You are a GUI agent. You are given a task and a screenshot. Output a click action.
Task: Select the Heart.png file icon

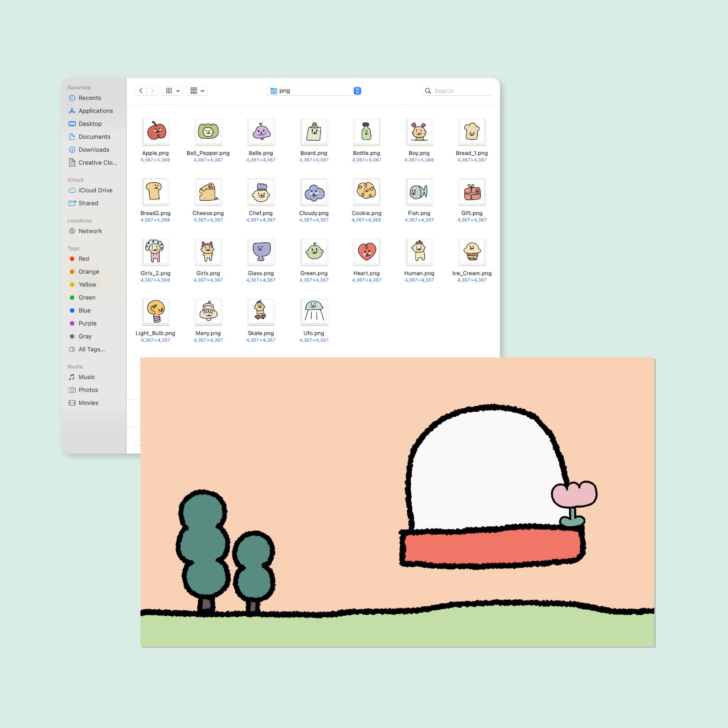click(366, 252)
